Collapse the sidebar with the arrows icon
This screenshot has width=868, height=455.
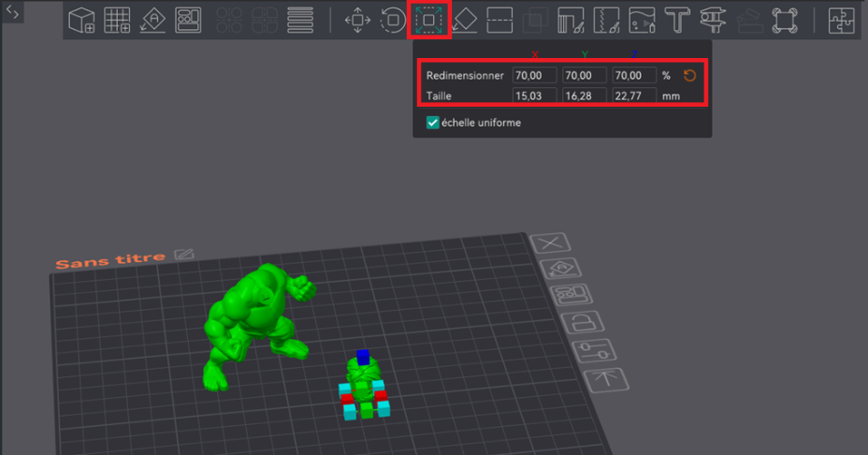point(12,11)
